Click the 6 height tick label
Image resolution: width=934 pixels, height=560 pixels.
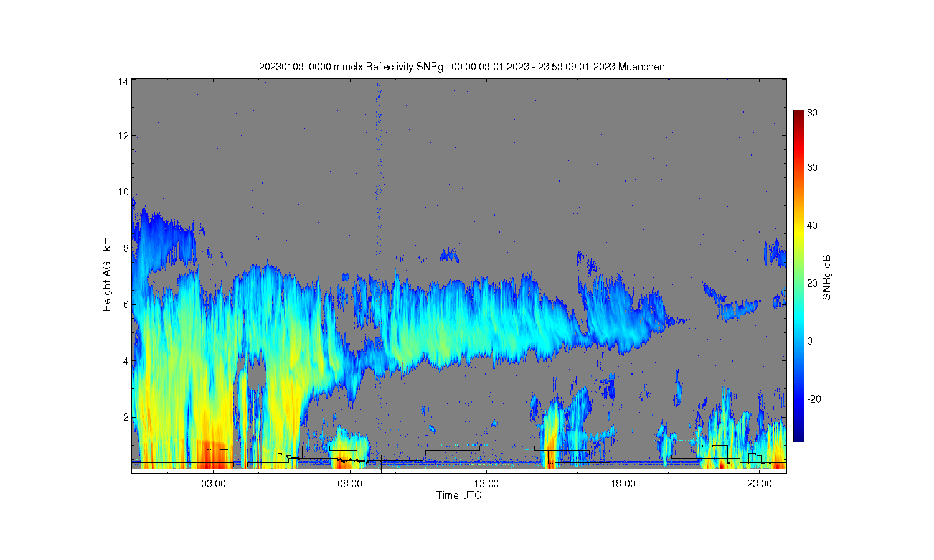(126, 304)
